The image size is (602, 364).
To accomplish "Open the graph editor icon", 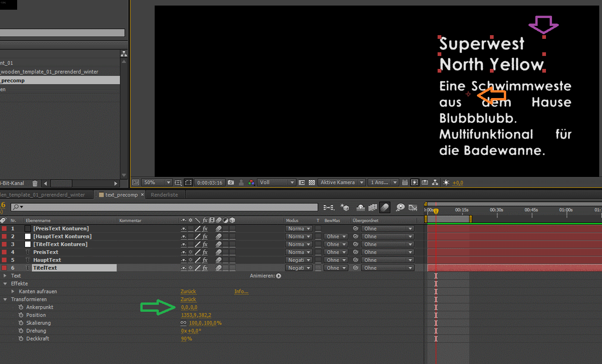I will (413, 208).
